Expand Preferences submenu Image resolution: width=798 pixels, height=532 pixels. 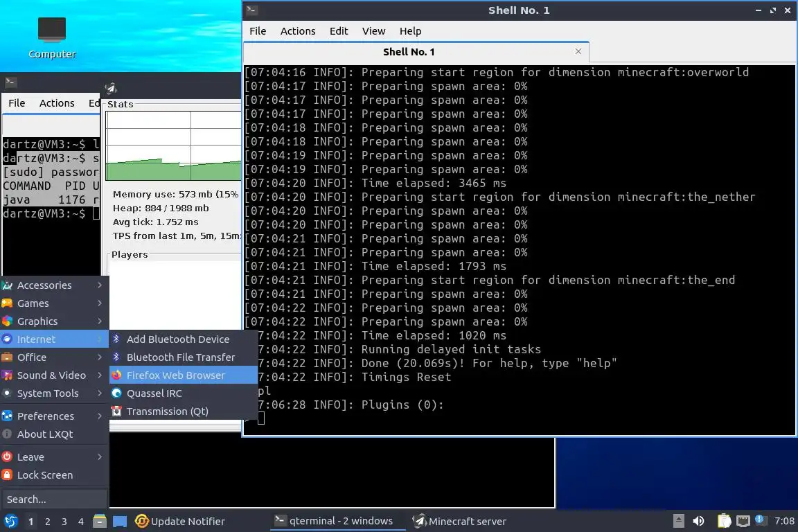point(54,416)
